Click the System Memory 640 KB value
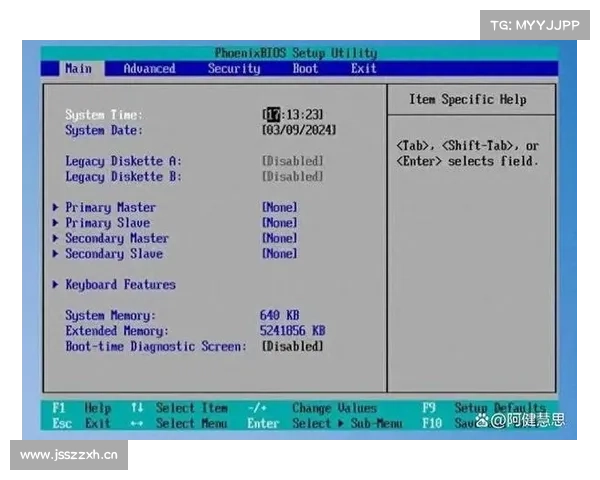 click(280, 315)
